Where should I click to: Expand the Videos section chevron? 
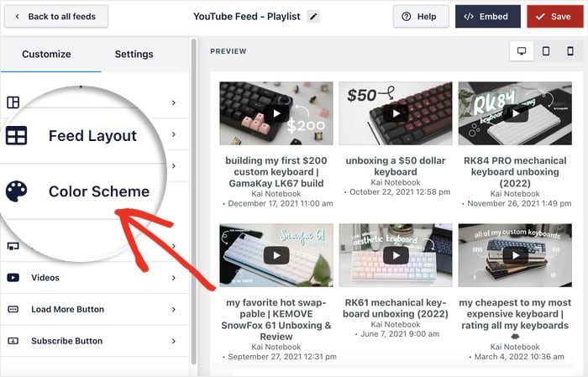(x=174, y=278)
